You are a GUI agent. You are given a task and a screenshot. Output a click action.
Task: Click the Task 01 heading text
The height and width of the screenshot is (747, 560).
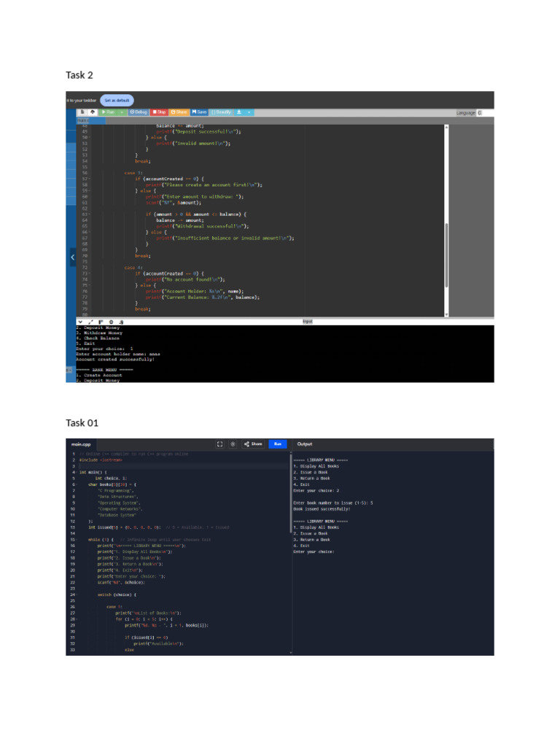click(82, 422)
